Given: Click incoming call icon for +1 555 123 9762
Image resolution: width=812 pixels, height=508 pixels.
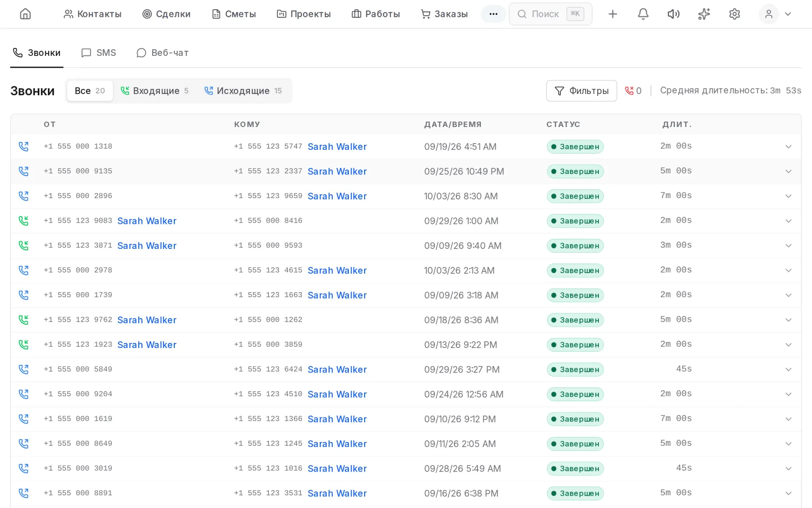Looking at the screenshot, I should (x=24, y=320).
